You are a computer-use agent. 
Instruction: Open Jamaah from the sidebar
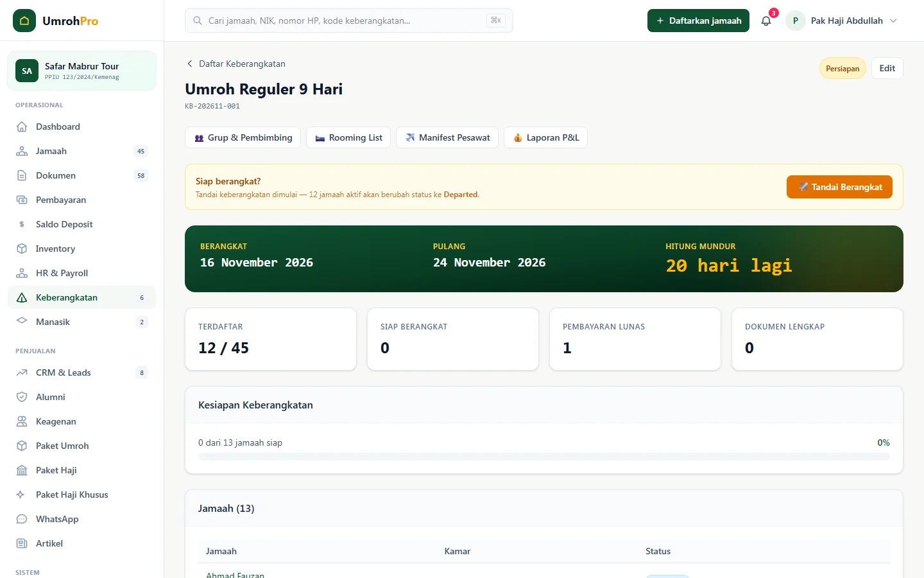(x=82, y=151)
